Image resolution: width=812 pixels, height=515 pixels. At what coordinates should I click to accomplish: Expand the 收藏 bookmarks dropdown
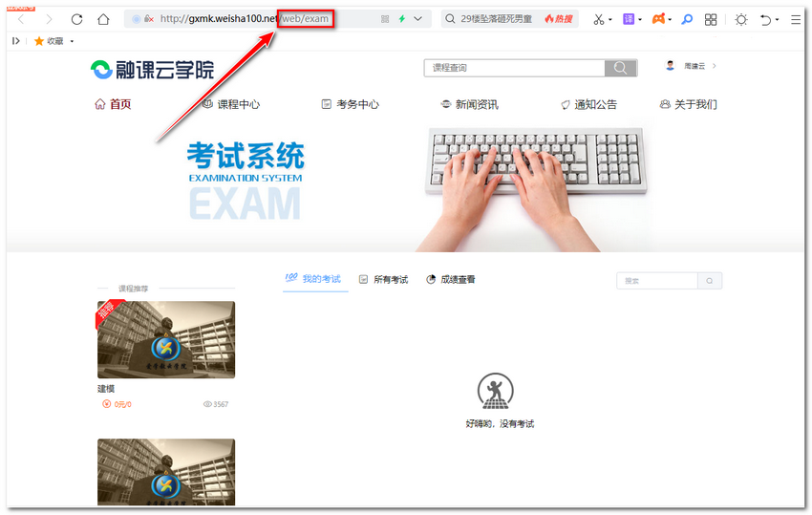(x=72, y=41)
